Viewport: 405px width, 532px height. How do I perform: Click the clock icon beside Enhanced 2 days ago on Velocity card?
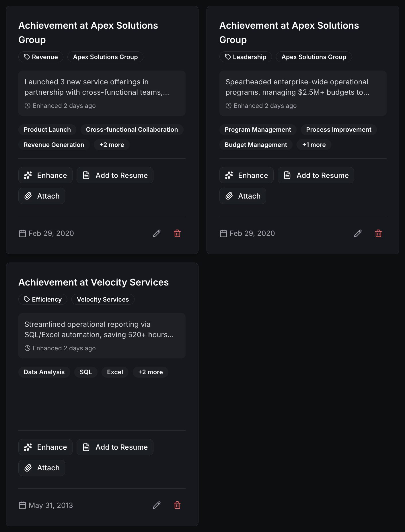[x=27, y=348]
